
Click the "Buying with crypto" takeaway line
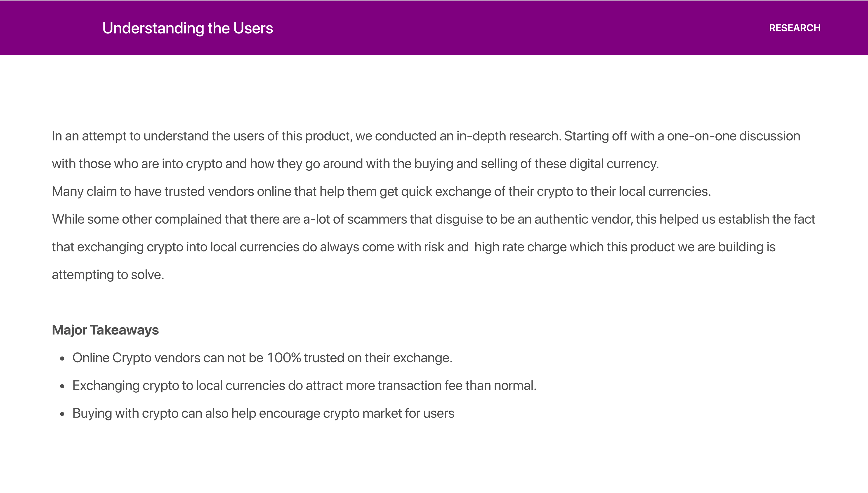[x=263, y=413]
